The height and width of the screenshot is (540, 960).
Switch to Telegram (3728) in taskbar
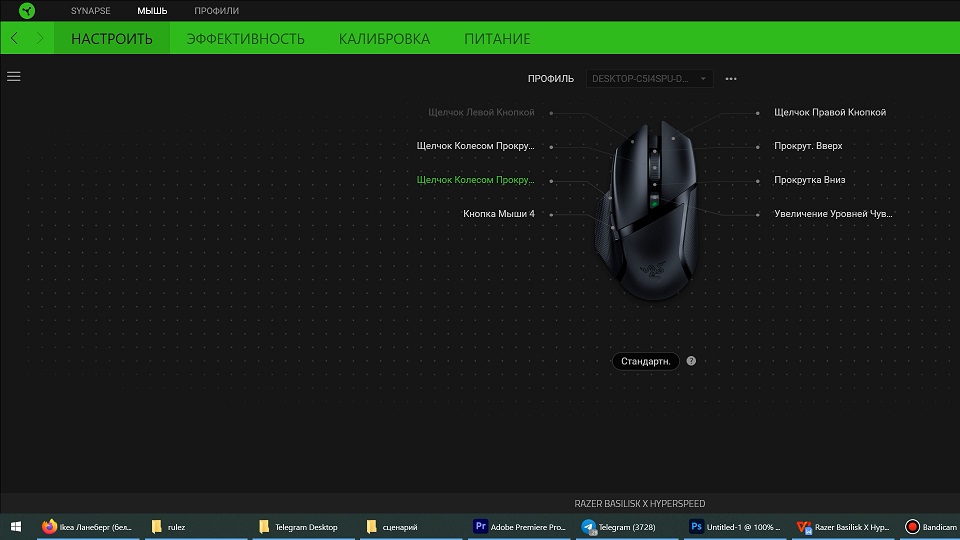(626, 527)
